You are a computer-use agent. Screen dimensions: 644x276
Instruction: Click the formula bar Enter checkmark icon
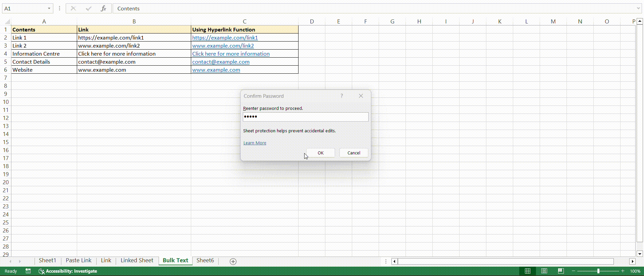pyautogui.click(x=89, y=8)
